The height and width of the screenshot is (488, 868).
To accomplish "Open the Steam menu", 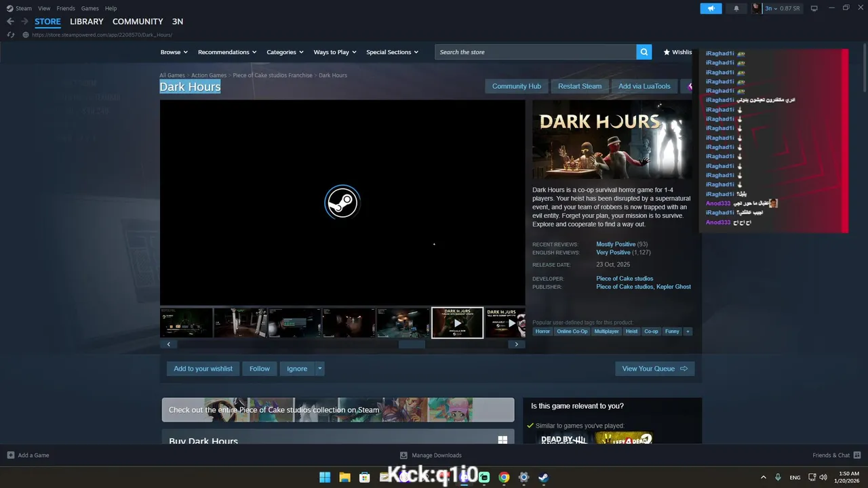I will (x=24, y=8).
